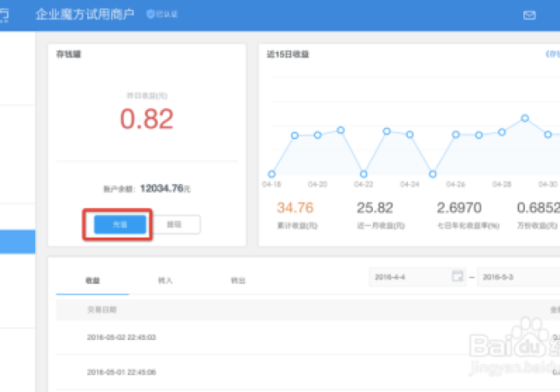Image resolution: width=560 pixels, height=392 pixels.
Task: Click the start date field 2016-4-4
Action: [410, 276]
